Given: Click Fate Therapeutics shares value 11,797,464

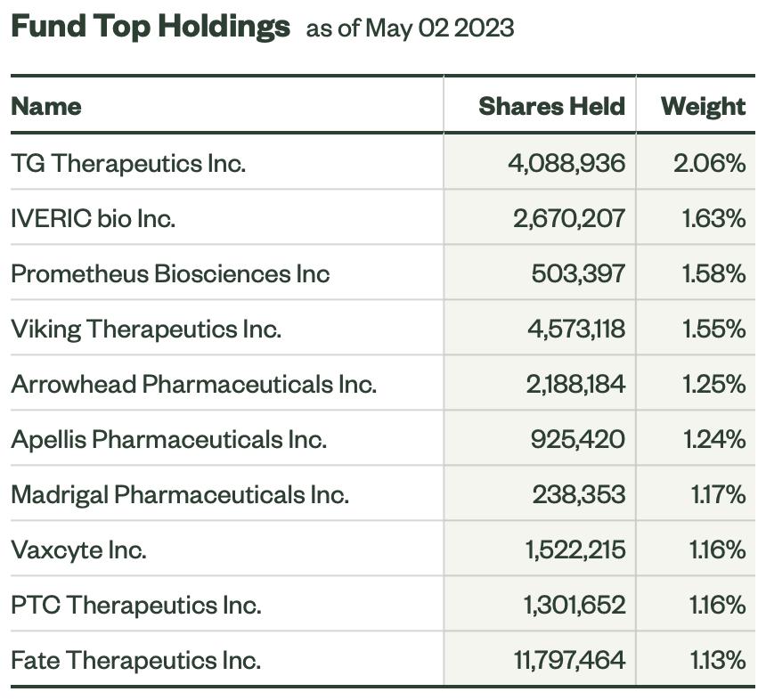Looking at the screenshot, I should click(570, 660).
